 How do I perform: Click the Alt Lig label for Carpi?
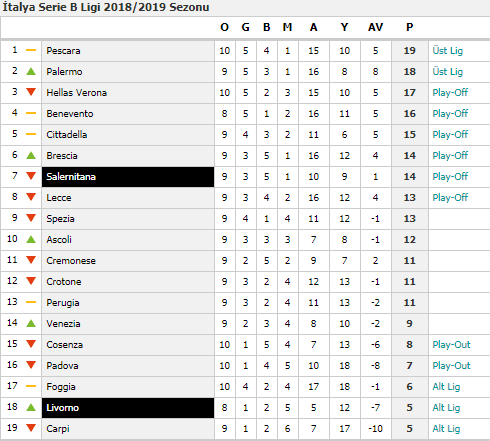446,429
